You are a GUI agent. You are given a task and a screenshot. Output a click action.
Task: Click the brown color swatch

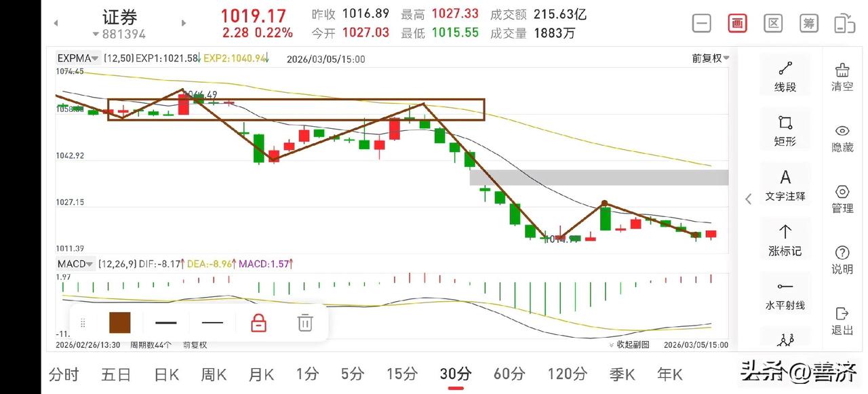(119, 323)
